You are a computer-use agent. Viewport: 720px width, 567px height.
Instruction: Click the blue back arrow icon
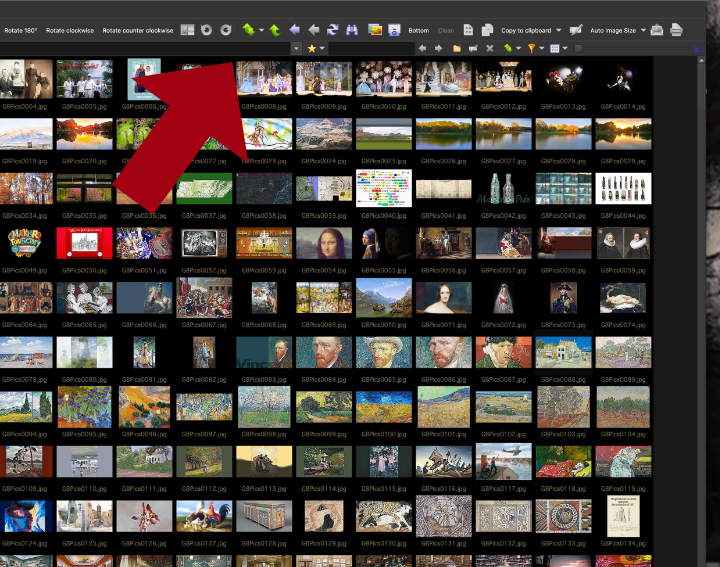point(296,31)
